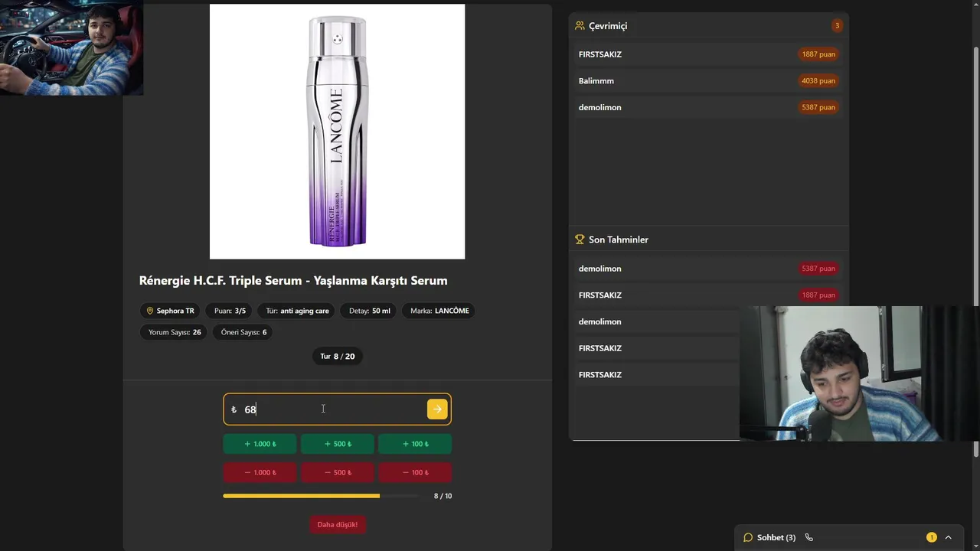Add 1.000 ₺ to the guess

point(260,444)
